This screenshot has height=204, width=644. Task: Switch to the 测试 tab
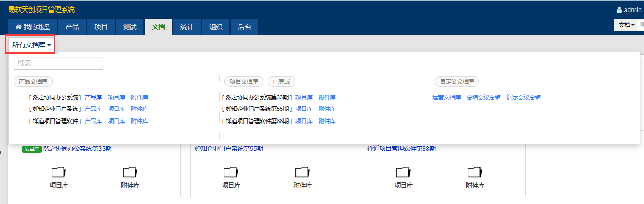[x=129, y=27]
